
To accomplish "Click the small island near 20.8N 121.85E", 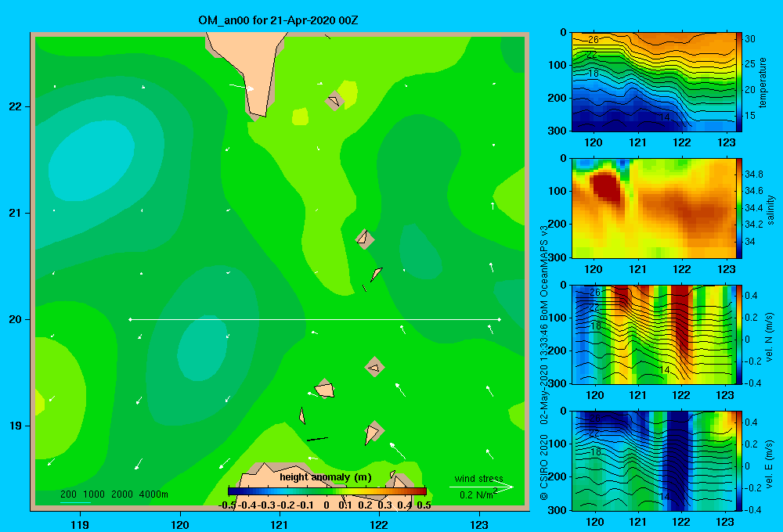I will point(365,239).
